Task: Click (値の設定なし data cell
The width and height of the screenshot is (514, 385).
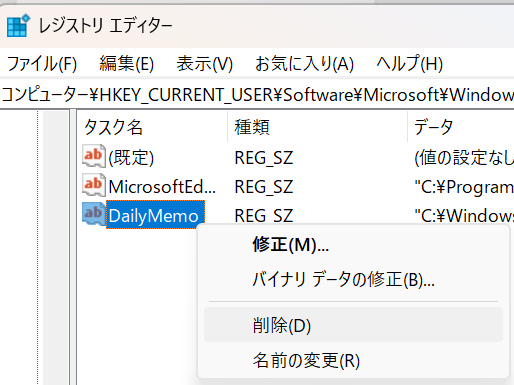Action: click(464, 158)
